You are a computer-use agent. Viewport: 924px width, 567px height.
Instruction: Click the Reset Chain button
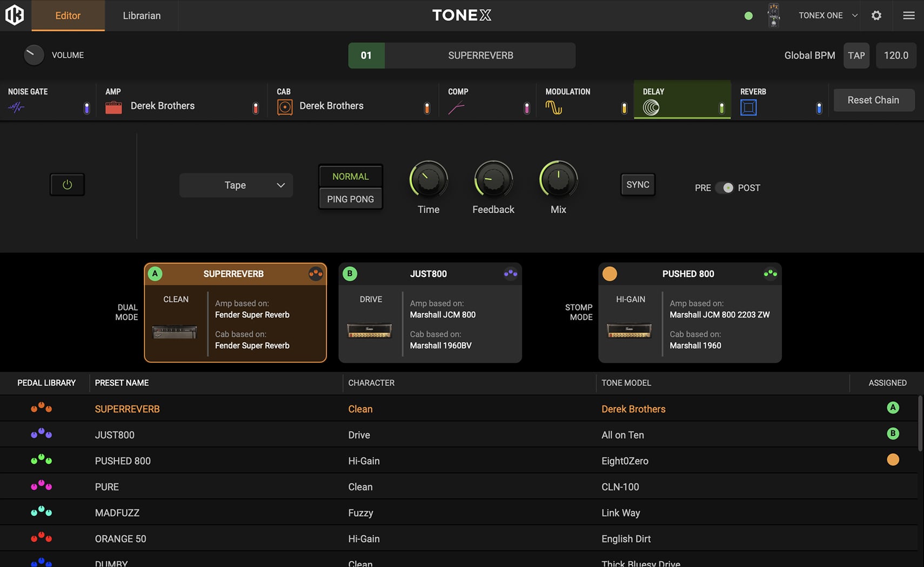(873, 100)
